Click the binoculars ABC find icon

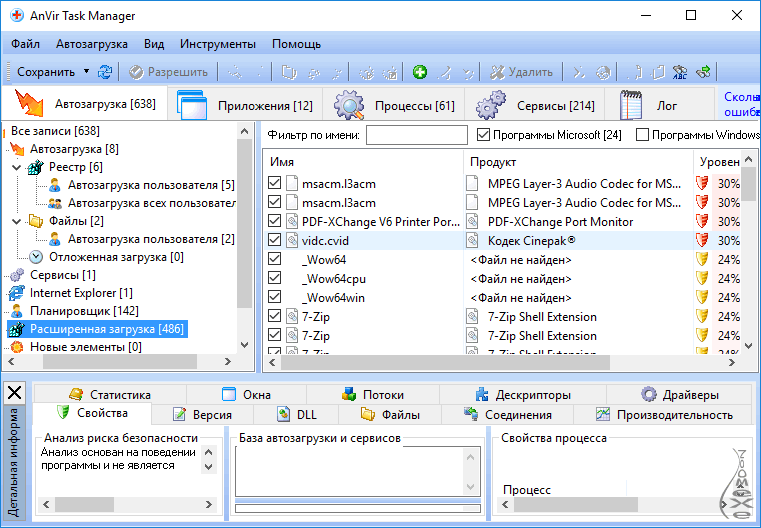click(680, 72)
